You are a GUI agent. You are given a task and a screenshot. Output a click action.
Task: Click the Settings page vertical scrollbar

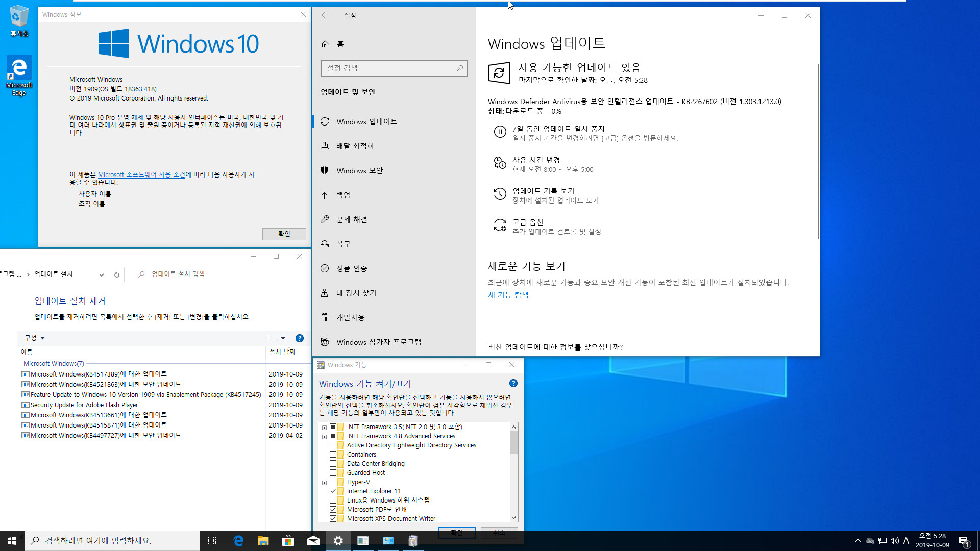tap(818, 151)
